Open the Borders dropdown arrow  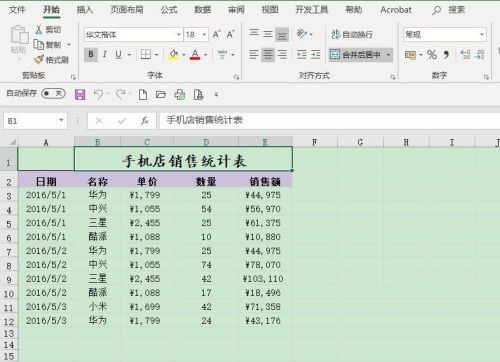coord(156,55)
